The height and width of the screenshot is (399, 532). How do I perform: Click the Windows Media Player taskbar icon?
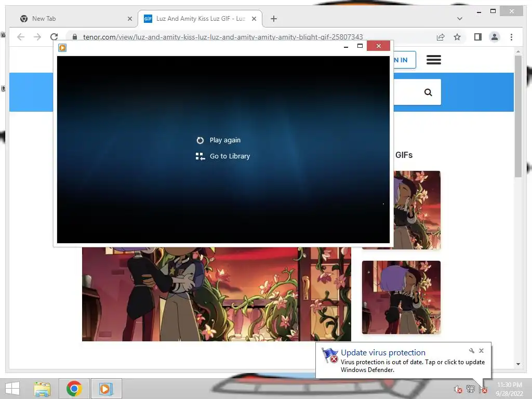(x=106, y=389)
